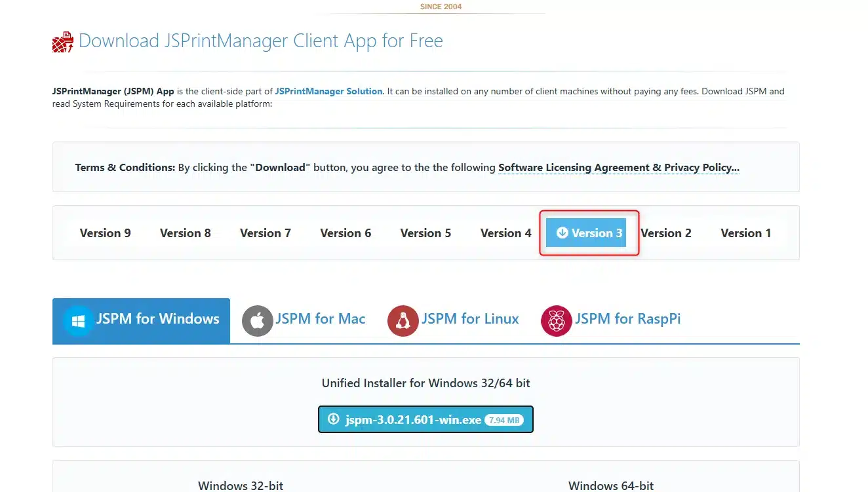Click the 'Windows 32-bit' heading
868x492 pixels.
(241, 485)
